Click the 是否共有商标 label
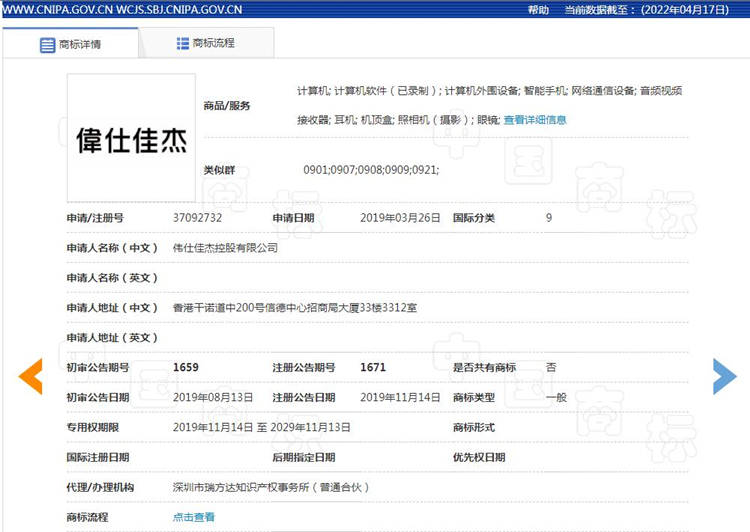The width and height of the screenshot is (750, 532). pyautogui.click(x=485, y=367)
